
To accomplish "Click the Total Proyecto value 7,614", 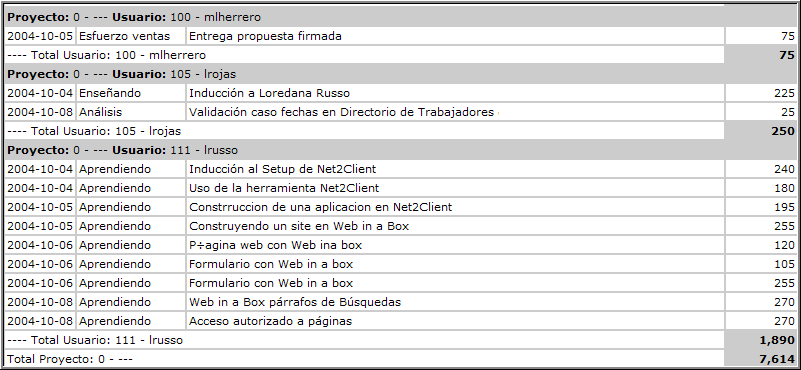I will point(761,359).
